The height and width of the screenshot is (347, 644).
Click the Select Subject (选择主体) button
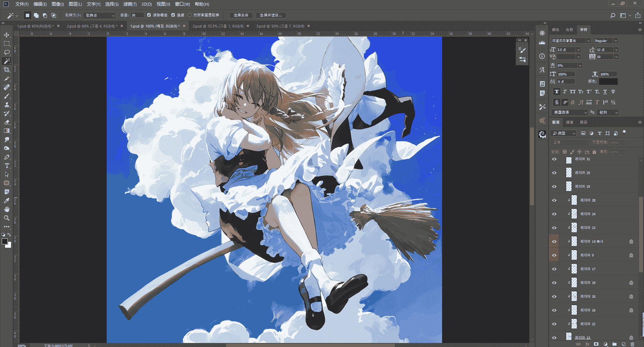(x=241, y=15)
